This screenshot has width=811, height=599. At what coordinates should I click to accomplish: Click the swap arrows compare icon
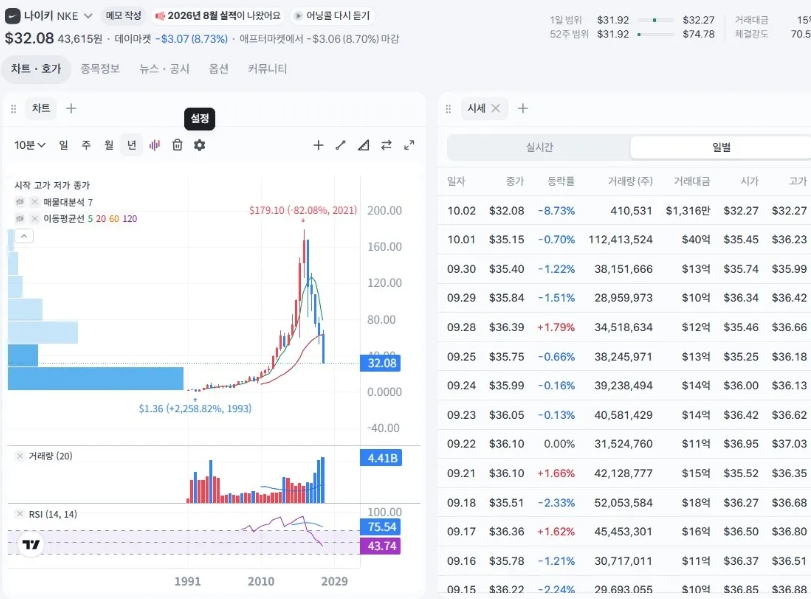click(x=386, y=145)
